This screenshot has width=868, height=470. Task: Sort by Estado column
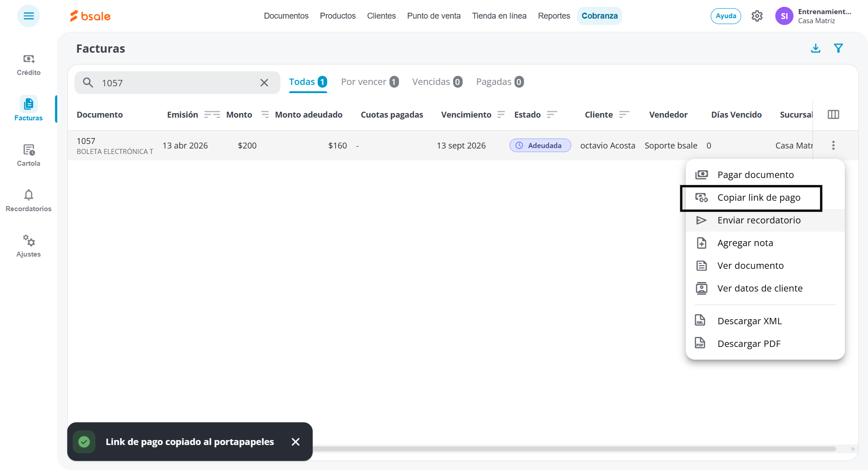pyautogui.click(x=552, y=114)
